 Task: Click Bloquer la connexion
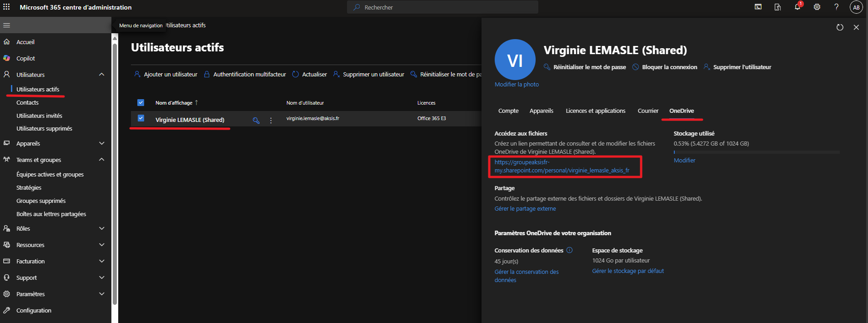click(665, 67)
